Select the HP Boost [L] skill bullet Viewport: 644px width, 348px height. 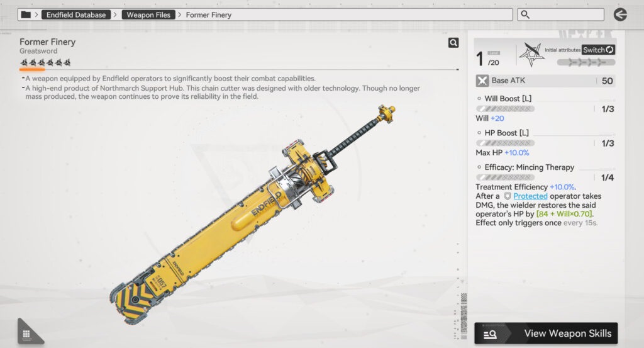coord(479,133)
